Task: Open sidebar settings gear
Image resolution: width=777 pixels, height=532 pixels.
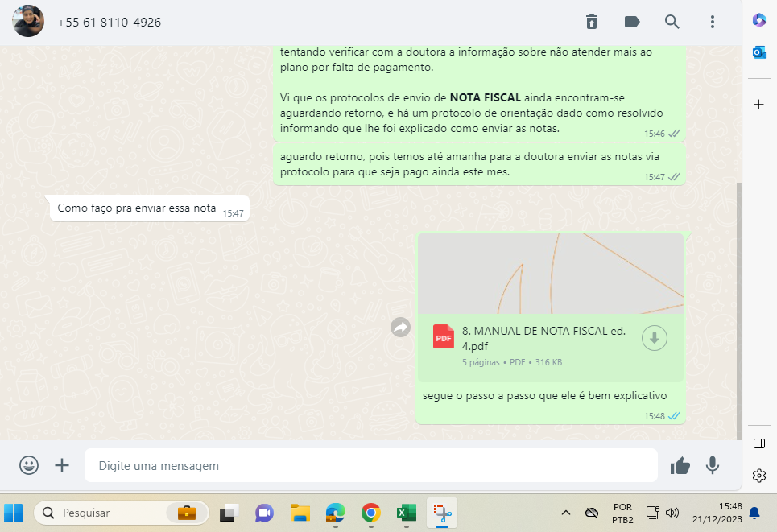Action: pos(759,476)
